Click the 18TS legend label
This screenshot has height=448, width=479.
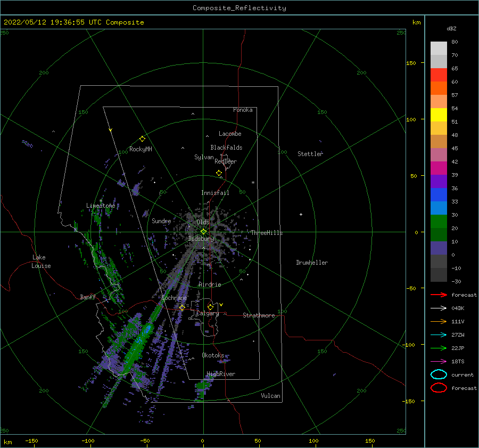coord(458,362)
